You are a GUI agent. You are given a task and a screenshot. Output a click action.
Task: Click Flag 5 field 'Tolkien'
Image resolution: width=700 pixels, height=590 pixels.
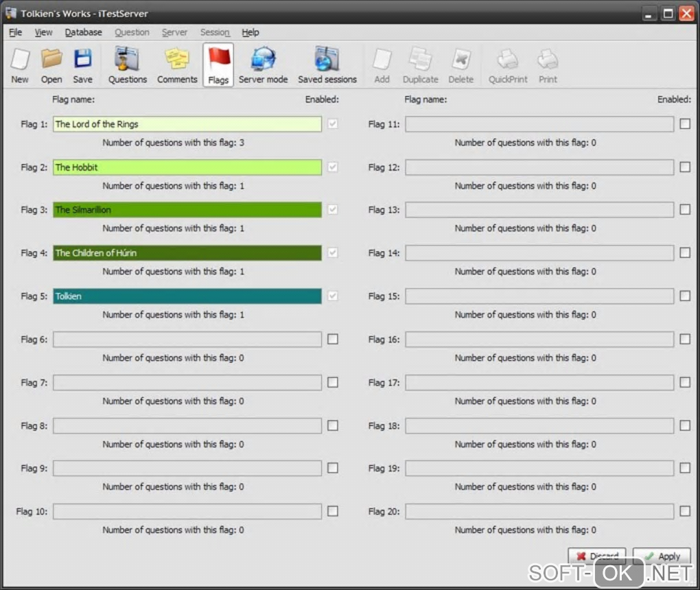[187, 296]
